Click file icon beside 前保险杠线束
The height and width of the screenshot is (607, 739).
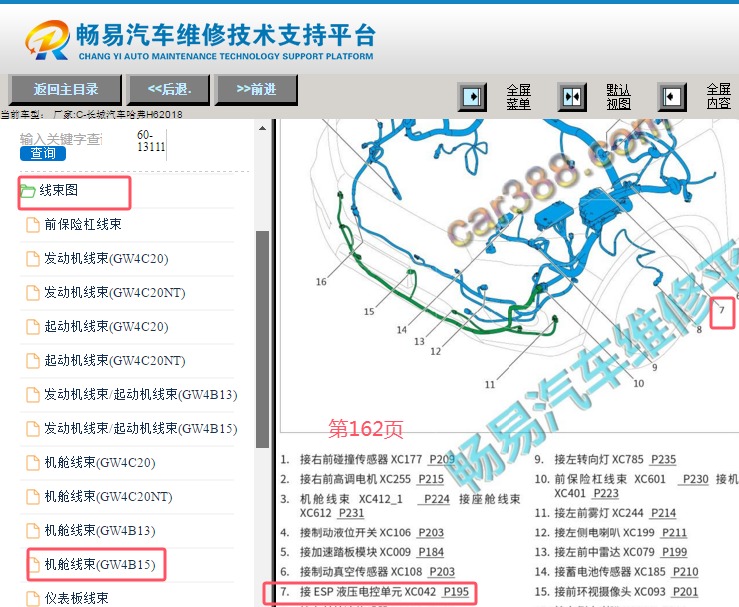coord(33,225)
